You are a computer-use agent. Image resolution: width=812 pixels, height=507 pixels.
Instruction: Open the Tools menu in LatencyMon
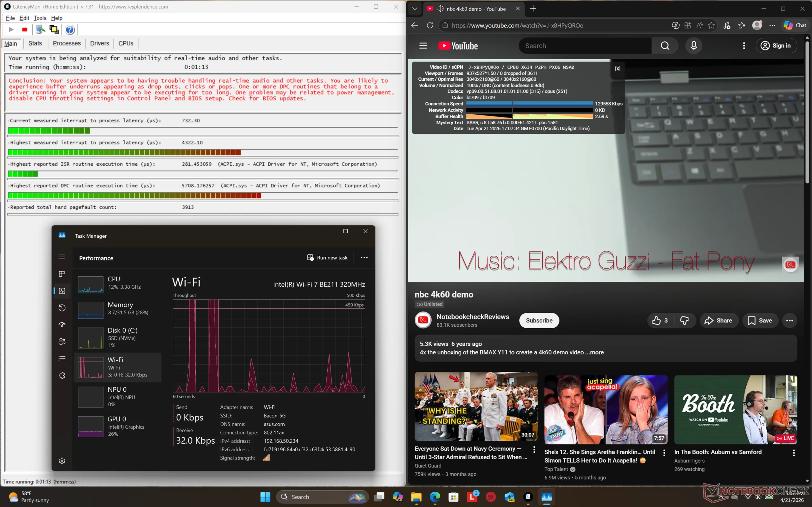(40, 18)
